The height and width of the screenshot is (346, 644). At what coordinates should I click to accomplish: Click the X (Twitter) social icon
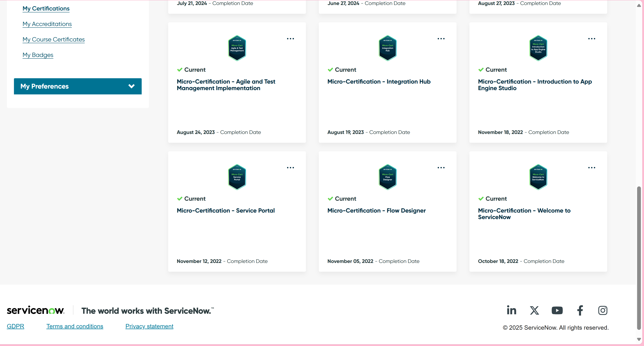click(534, 310)
